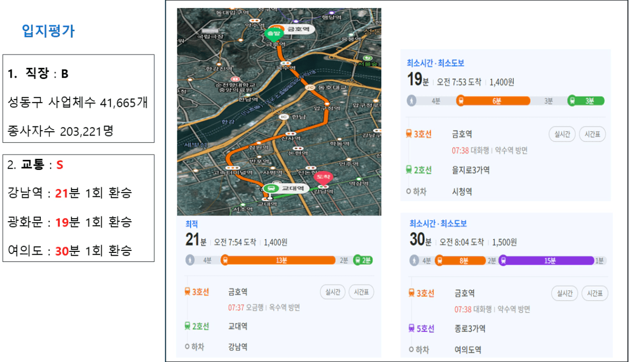Click the pink 도착 arrival pin on the map

coord(322,176)
